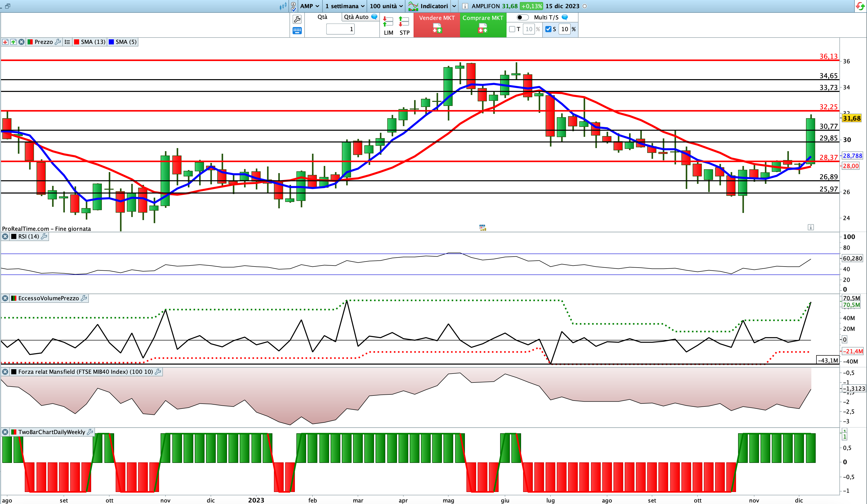The width and height of the screenshot is (867, 504).
Task: Open EccessoVolumePrezzo settings wrench
Action: [x=83, y=298]
